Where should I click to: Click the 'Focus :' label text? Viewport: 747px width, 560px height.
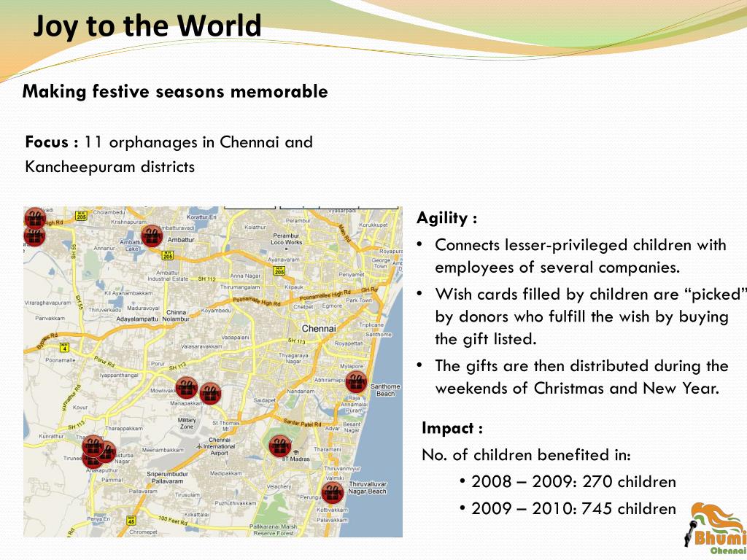click(x=52, y=141)
